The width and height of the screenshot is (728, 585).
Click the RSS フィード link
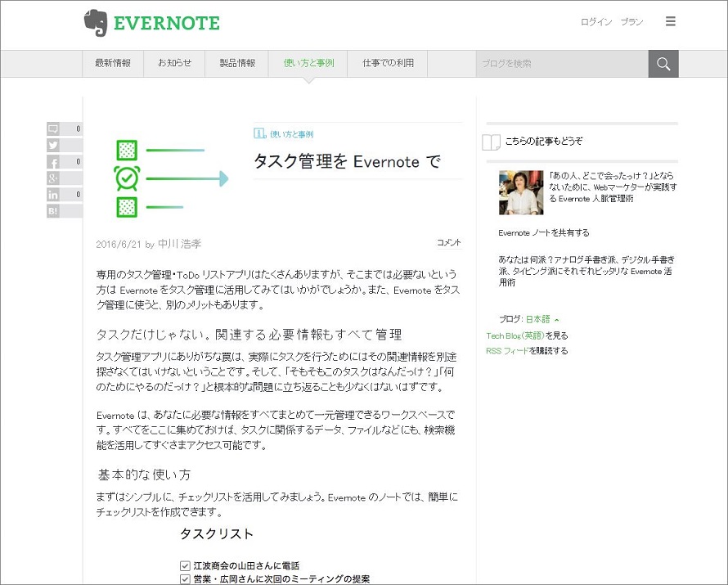coord(507,351)
